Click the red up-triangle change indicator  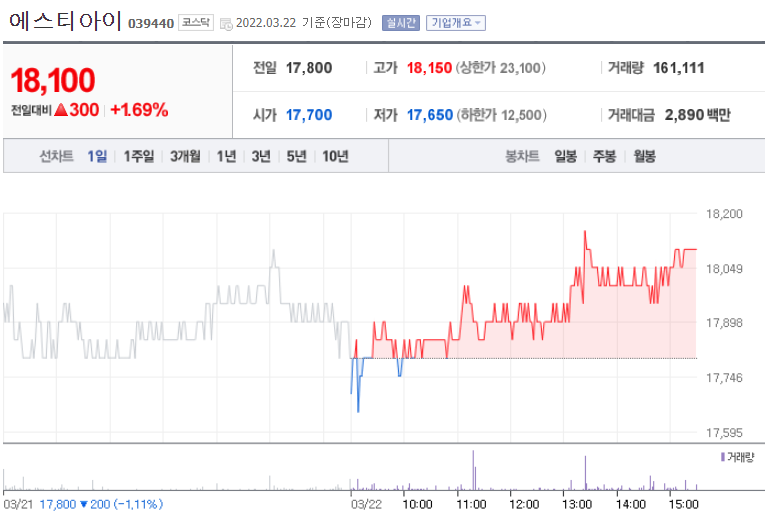tap(61, 110)
